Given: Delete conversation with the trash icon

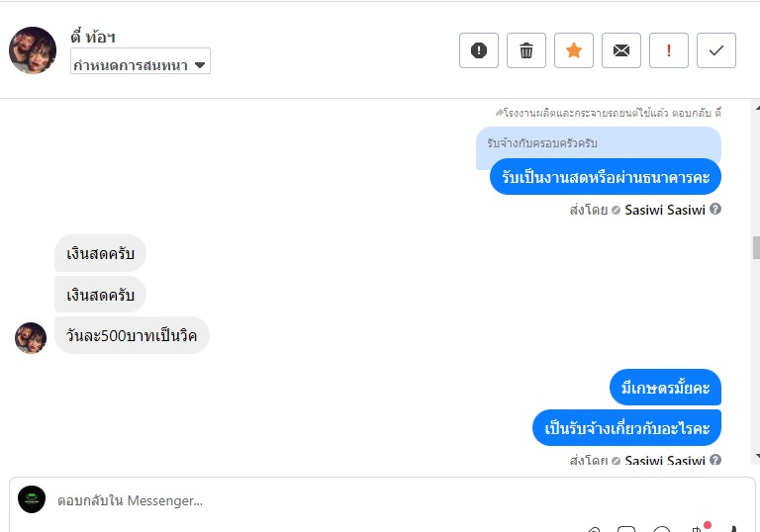Looking at the screenshot, I should pos(526,50).
